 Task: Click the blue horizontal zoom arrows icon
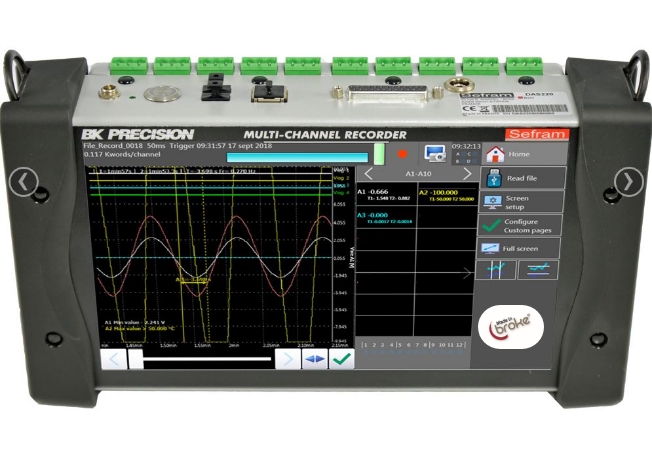tap(315, 359)
